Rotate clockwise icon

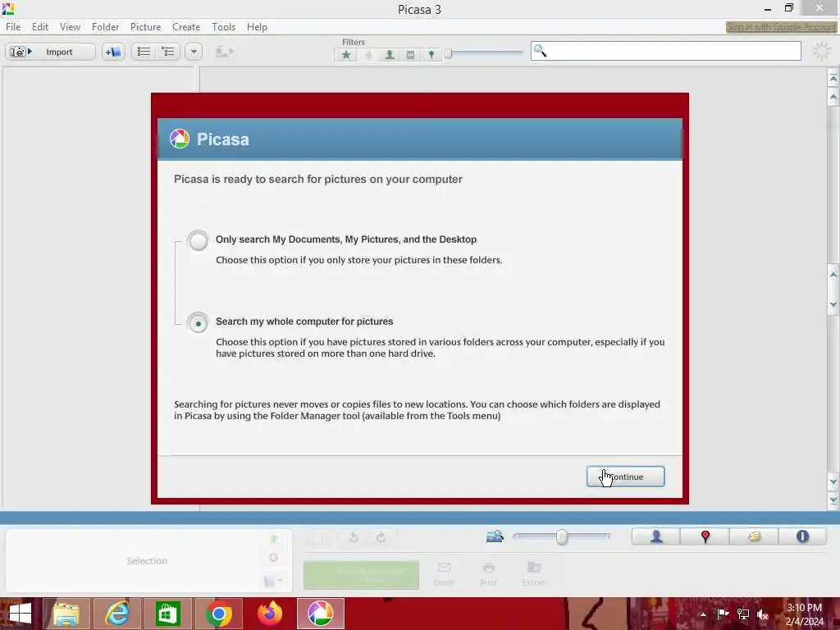[381, 537]
